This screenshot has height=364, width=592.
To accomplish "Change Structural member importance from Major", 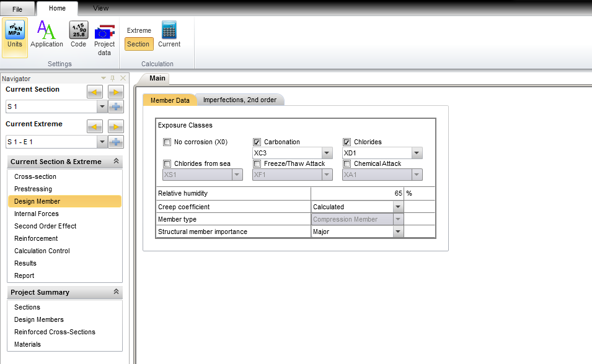I will coord(399,232).
